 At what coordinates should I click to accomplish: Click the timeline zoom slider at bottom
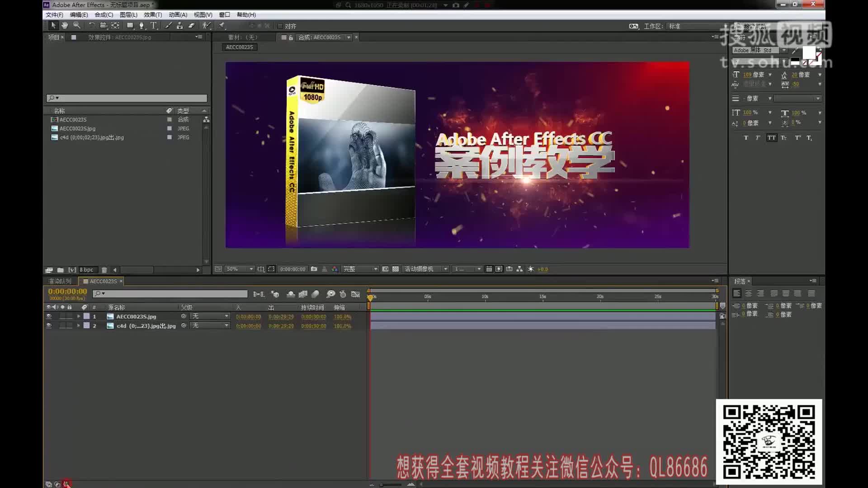pos(391,484)
